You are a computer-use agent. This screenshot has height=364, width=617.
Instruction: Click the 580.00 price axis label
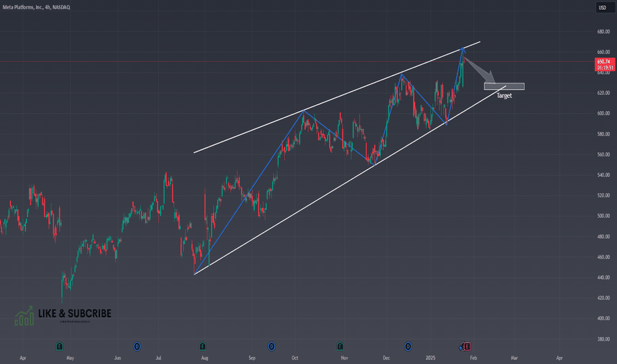[x=603, y=134]
